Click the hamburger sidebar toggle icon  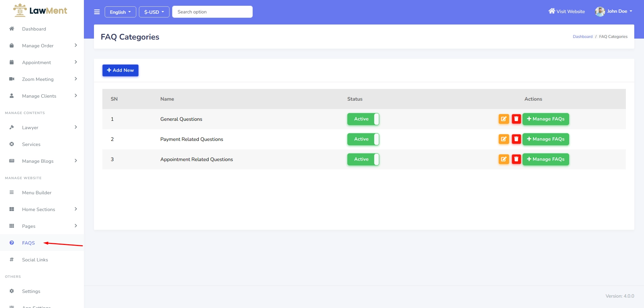[x=97, y=12]
